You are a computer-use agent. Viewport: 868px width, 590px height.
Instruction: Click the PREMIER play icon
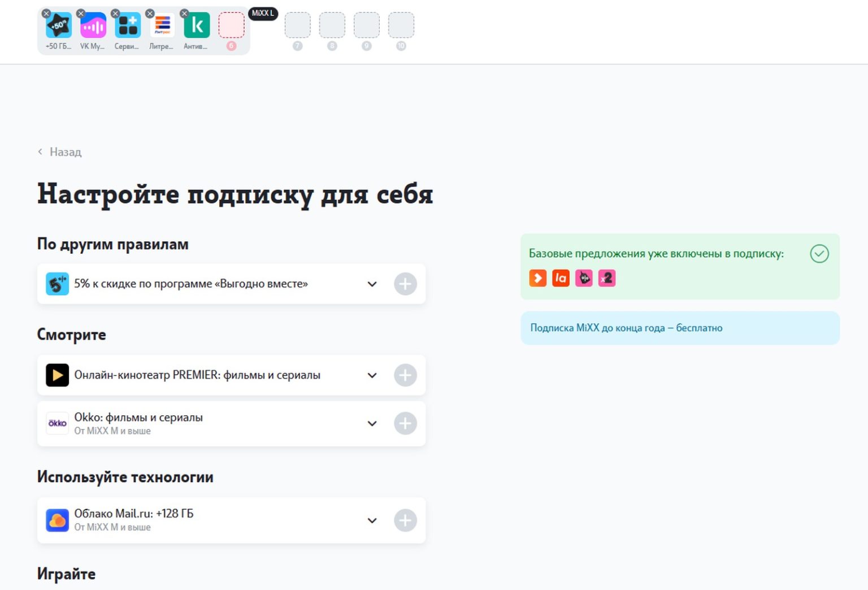pos(57,375)
